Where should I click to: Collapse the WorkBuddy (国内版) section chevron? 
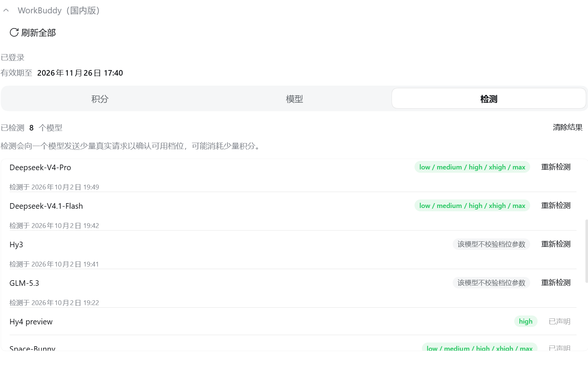[x=6, y=11]
